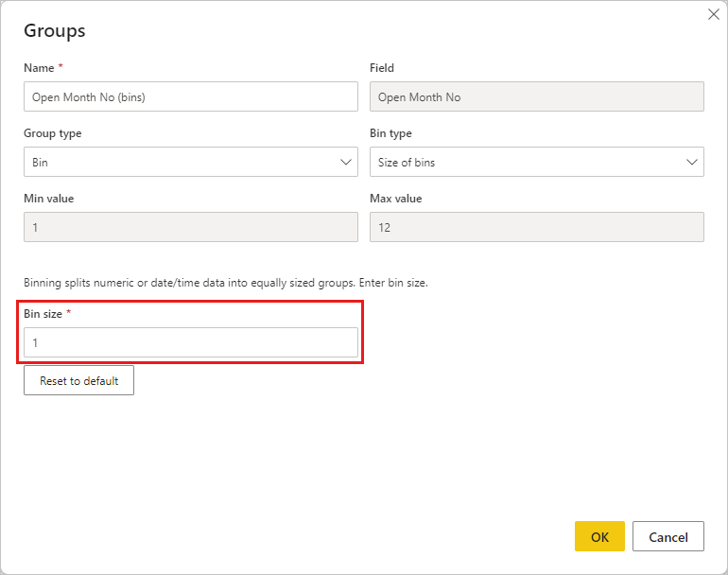Click the Bin size label
The height and width of the screenshot is (575, 728).
tap(43, 313)
